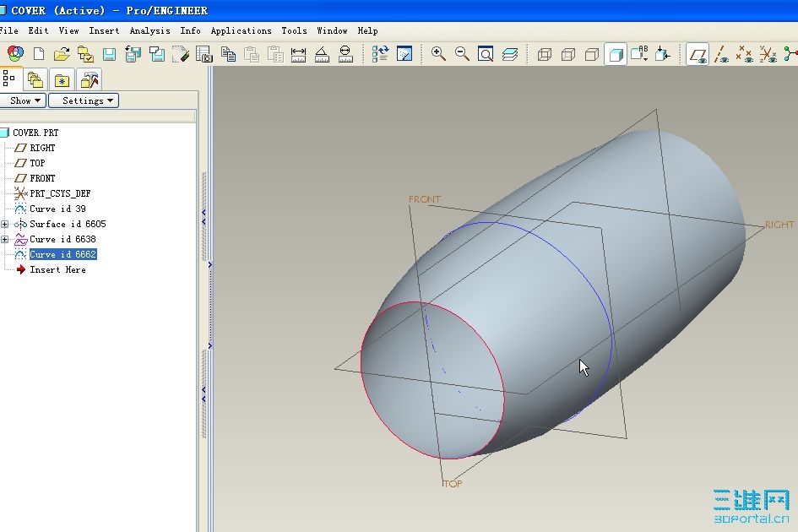
Task: Open file using the folder icon
Action: [62, 54]
